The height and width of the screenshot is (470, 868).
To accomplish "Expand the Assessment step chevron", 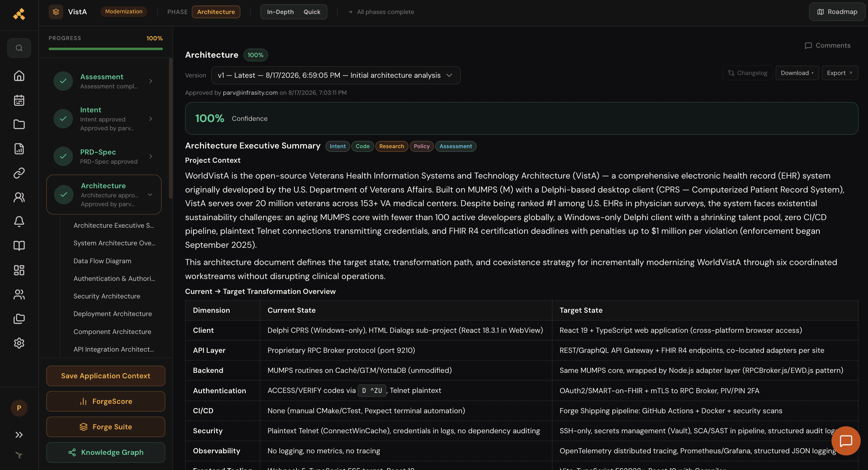I will click(151, 81).
